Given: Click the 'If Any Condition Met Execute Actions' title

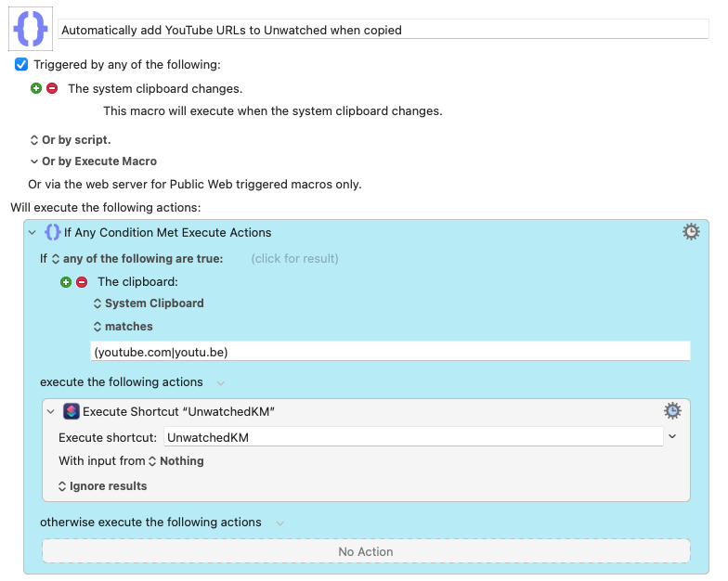Looking at the screenshot, I should click(x=167, y=232).
